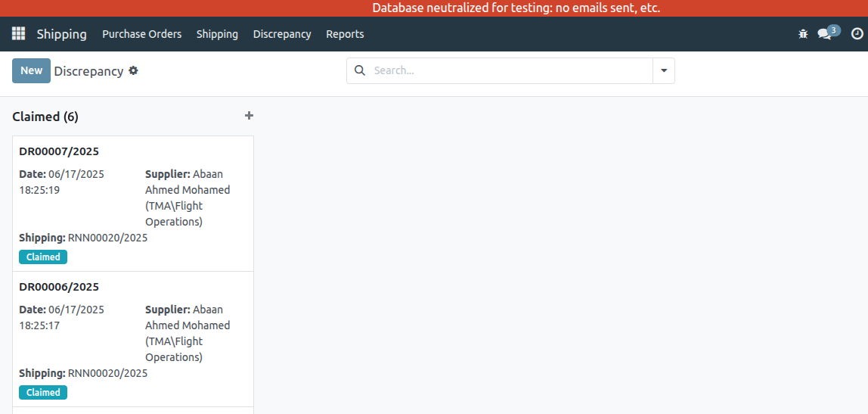The height and width of the screenshot is (414, 868).
Task: Open the Purchase Orders menu
Action: coord(141,34)
